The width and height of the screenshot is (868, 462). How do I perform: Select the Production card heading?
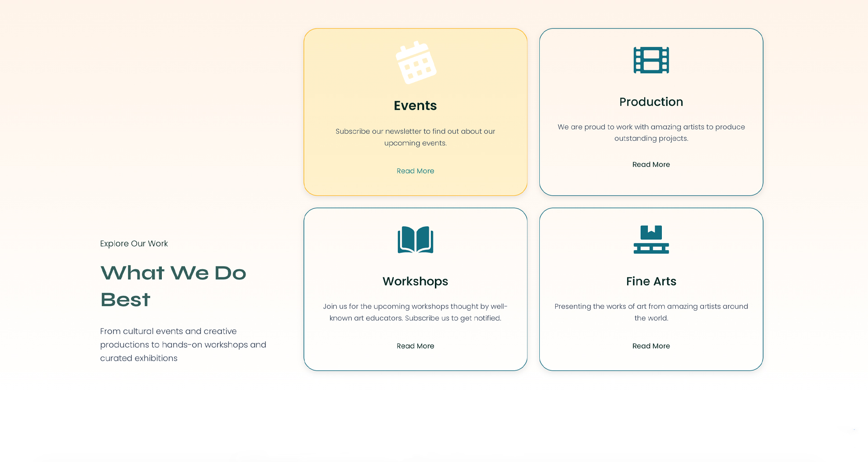(x=651, y=102)
